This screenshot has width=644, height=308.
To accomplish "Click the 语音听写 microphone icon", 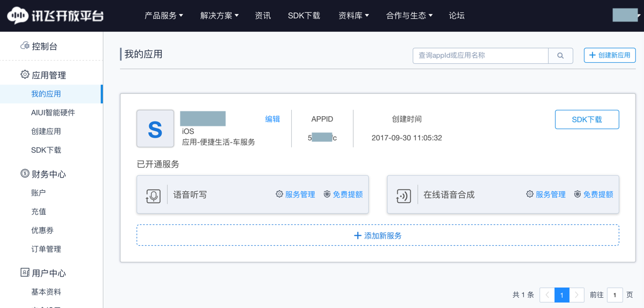I will click(x=153, y=196).
